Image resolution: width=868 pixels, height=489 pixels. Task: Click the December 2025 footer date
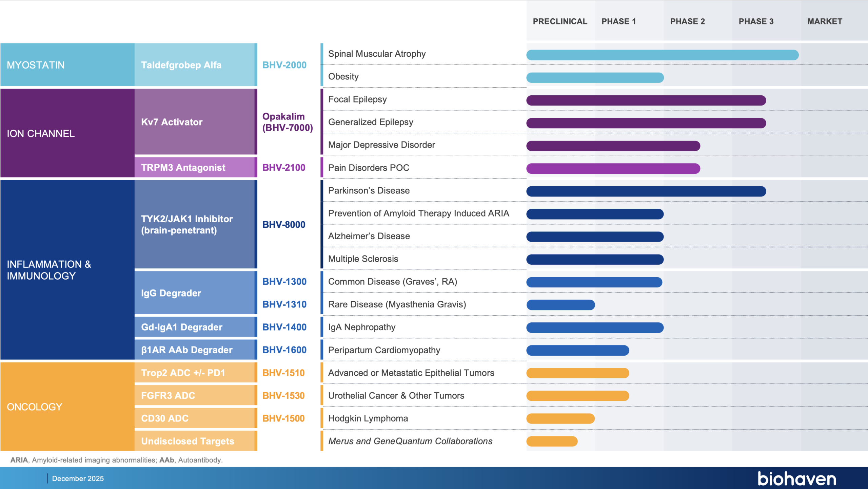78,478
